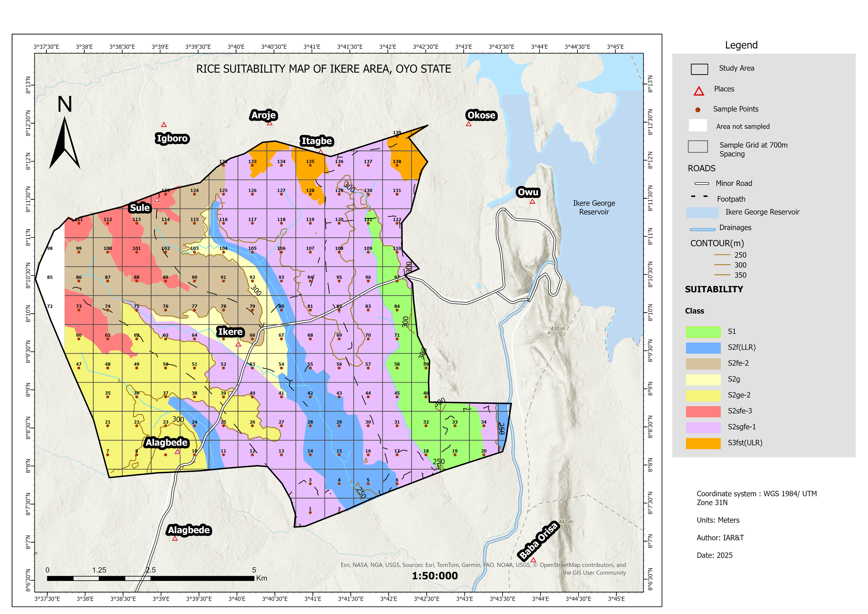Select the Aroje place marker on the map
This screenshot has height=614, width=868.
(x=270, y=124)
